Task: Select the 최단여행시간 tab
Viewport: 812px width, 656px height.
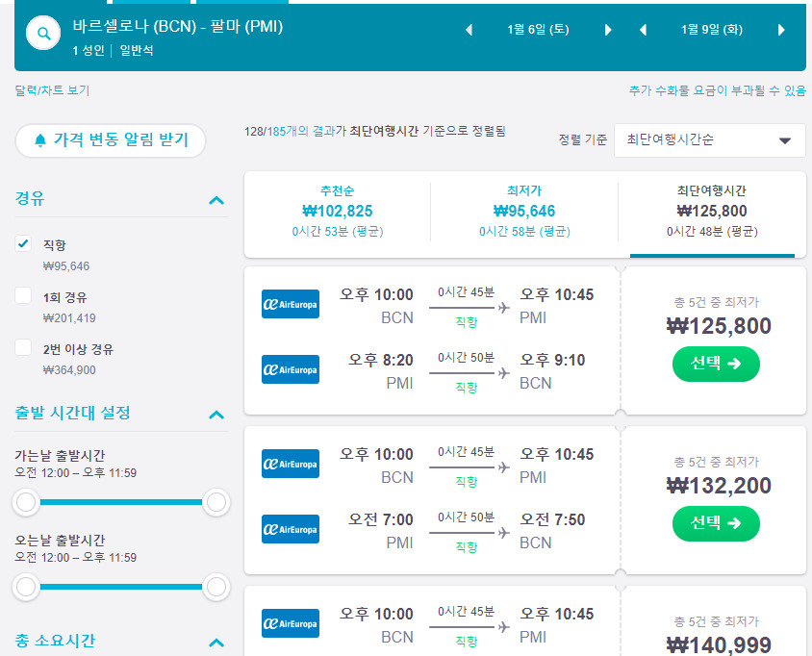Action: point(712,211)
